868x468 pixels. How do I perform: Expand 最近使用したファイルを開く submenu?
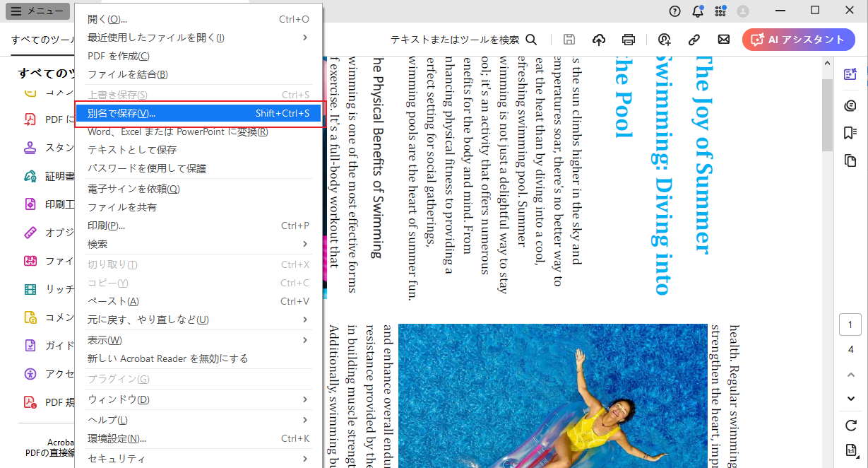pyautogui.click(x=198, y=37)
